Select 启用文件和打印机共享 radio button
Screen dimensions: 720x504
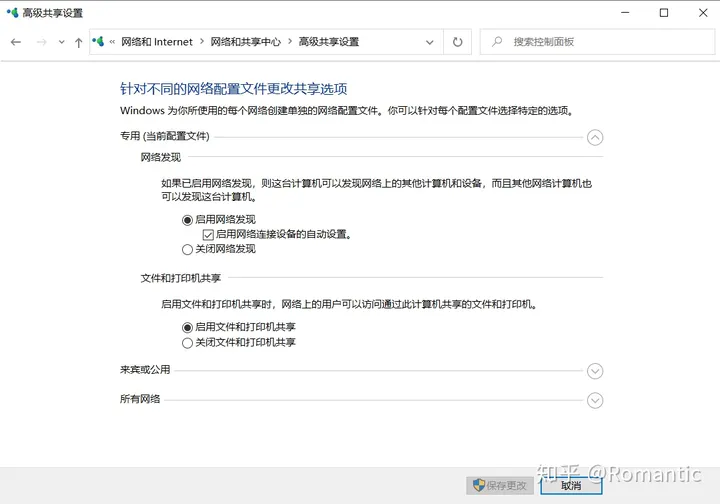pos(187,327)
